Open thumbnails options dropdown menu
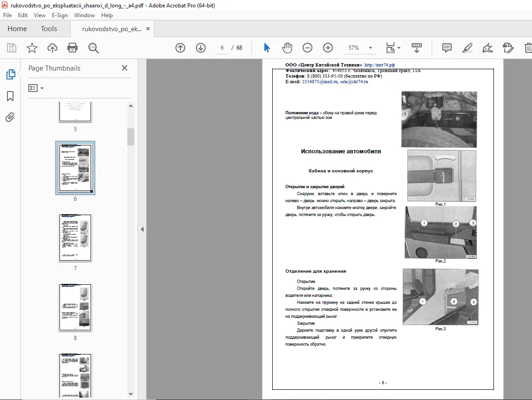 point(36,88)
